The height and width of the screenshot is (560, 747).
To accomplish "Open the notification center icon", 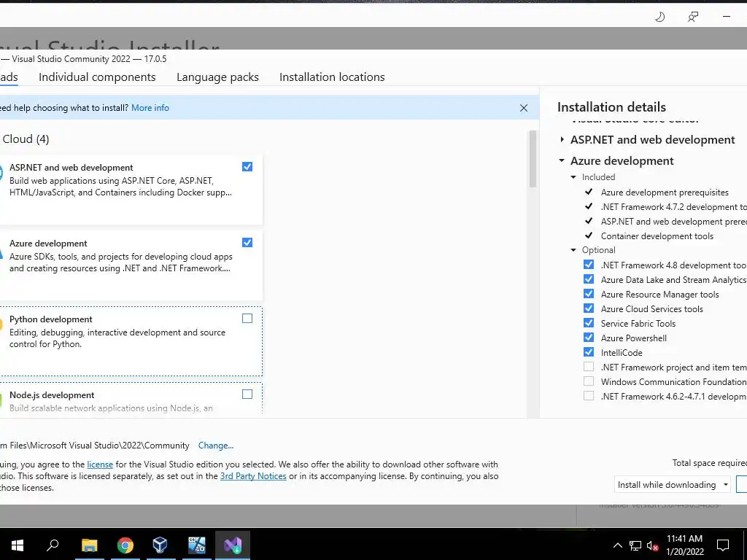I will pyautogui.click(x=723, y=545).
